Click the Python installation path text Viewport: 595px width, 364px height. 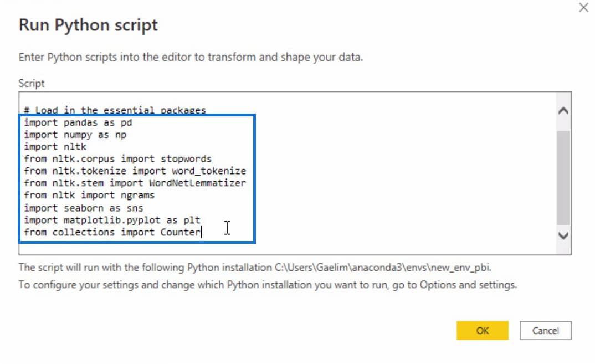(x=383, y=267)
